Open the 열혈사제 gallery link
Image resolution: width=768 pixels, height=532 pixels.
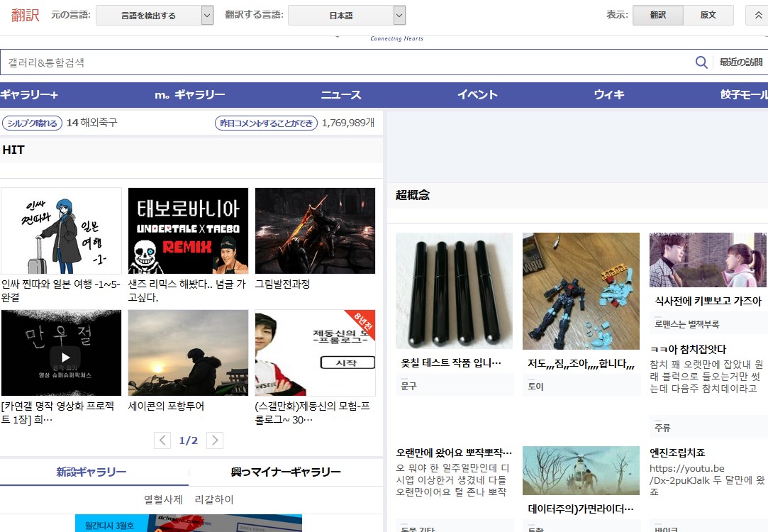pyautogui.click(x=163, y=499)
